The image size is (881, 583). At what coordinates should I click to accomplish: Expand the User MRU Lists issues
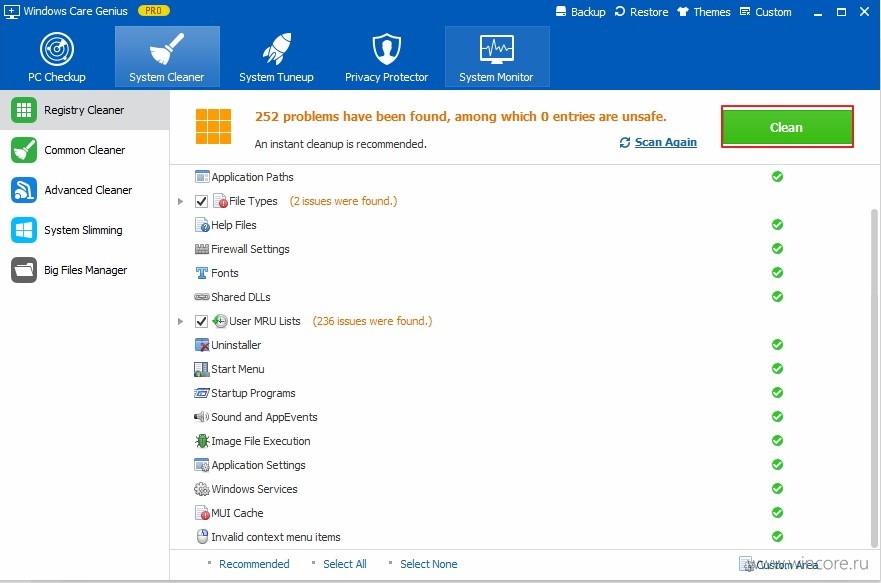pyautogui.click(x=180, y=321)
